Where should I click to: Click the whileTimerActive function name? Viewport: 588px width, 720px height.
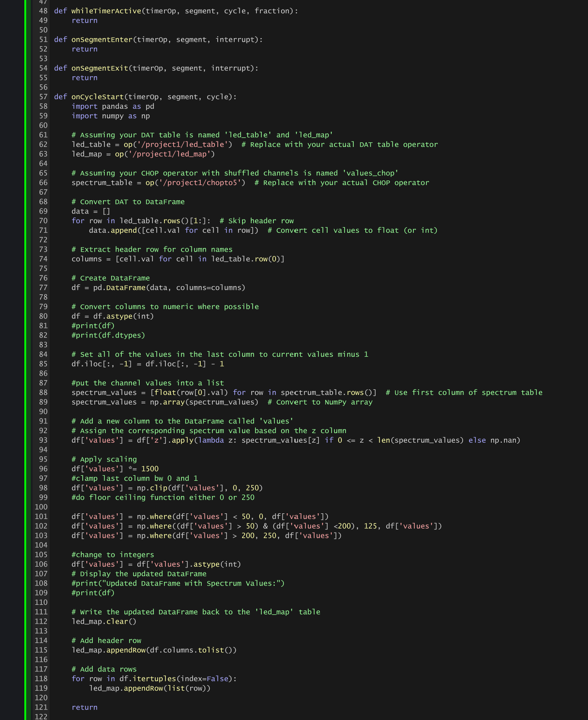click(106, 11)
